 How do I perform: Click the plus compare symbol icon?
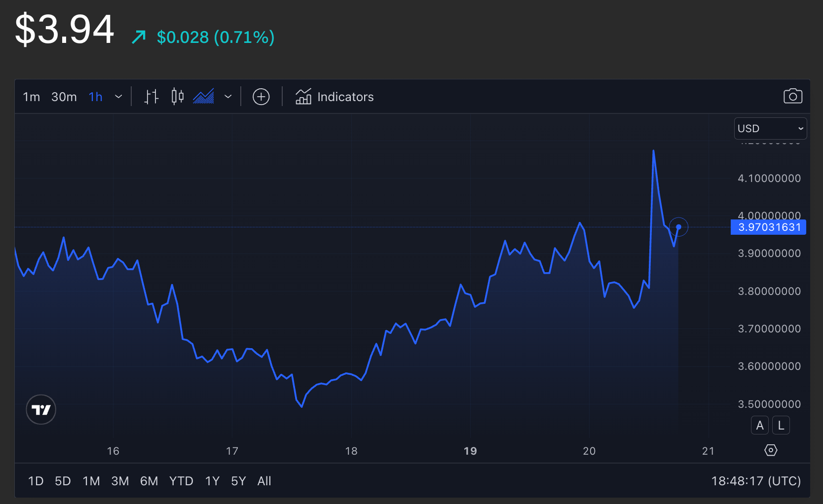point(261,97)
